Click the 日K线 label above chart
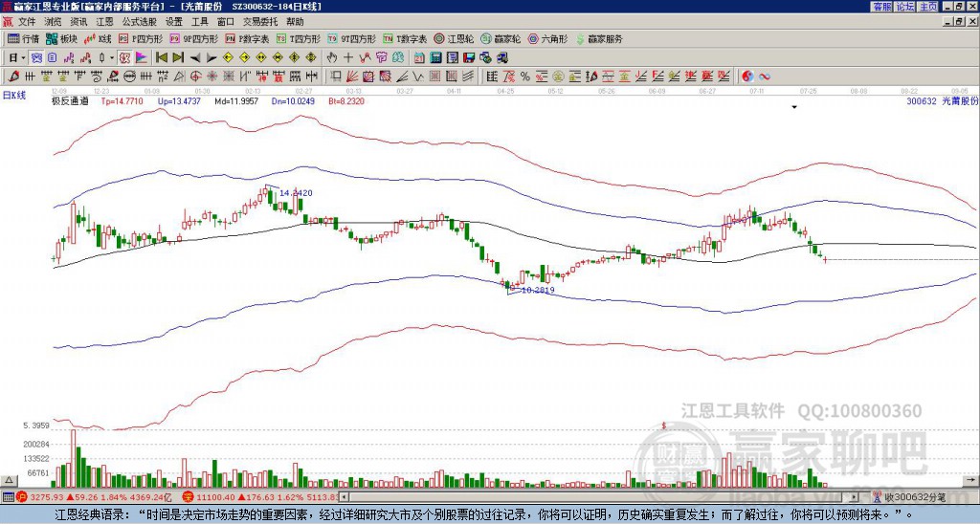 [x=14, y=95]
